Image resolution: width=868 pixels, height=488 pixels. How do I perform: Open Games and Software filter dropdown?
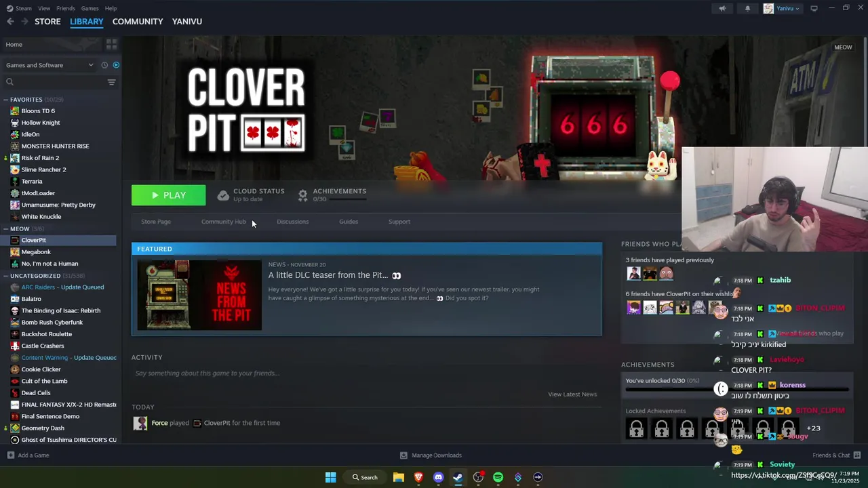click(x=50, y=65)
